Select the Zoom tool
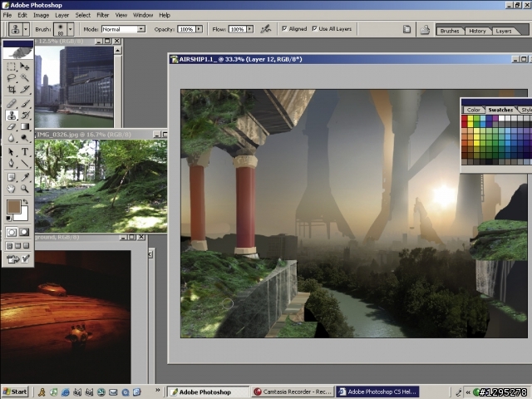Screen dimensions: 532x399 tap(24, 189)
